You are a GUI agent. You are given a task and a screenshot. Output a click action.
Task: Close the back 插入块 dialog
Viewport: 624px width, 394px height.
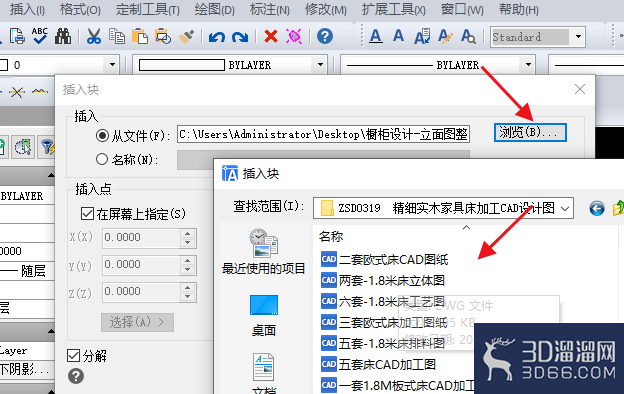pyautogui.click(x=580, y=89)
